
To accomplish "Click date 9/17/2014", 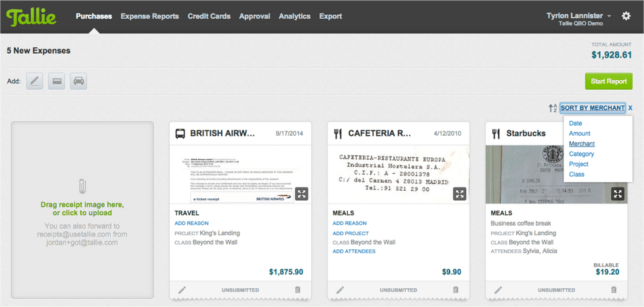I will click(290, 133).
